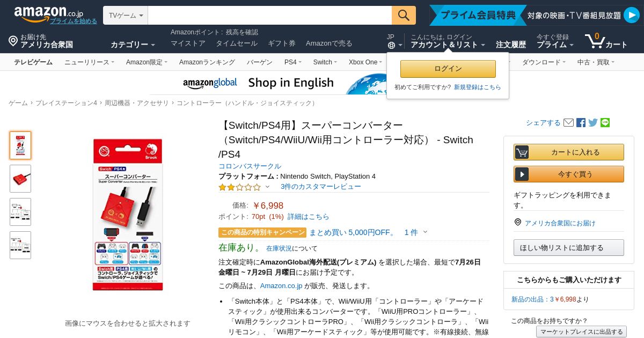Select the third product thumbnail
Viewport: 644px width, 338px height.
click(20, 212)
